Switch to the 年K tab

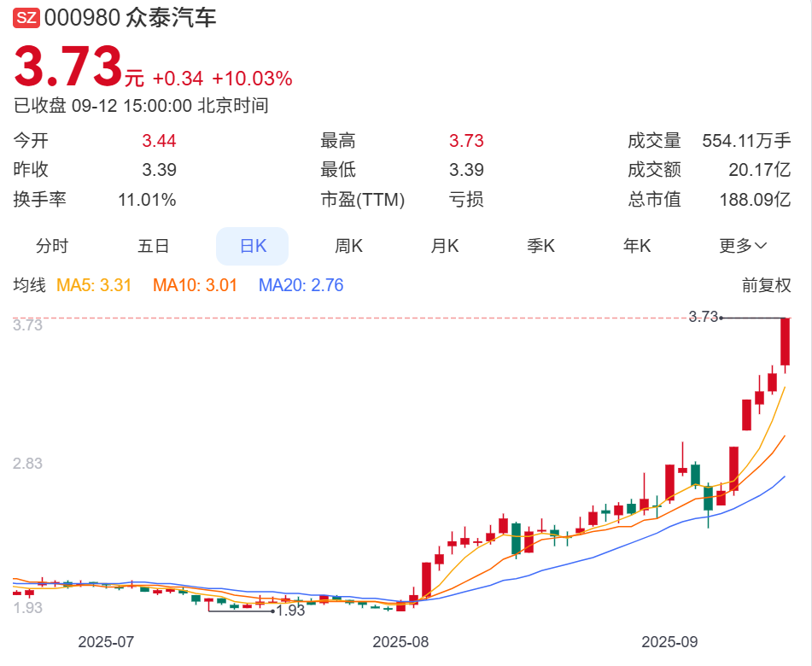(636, 246)
